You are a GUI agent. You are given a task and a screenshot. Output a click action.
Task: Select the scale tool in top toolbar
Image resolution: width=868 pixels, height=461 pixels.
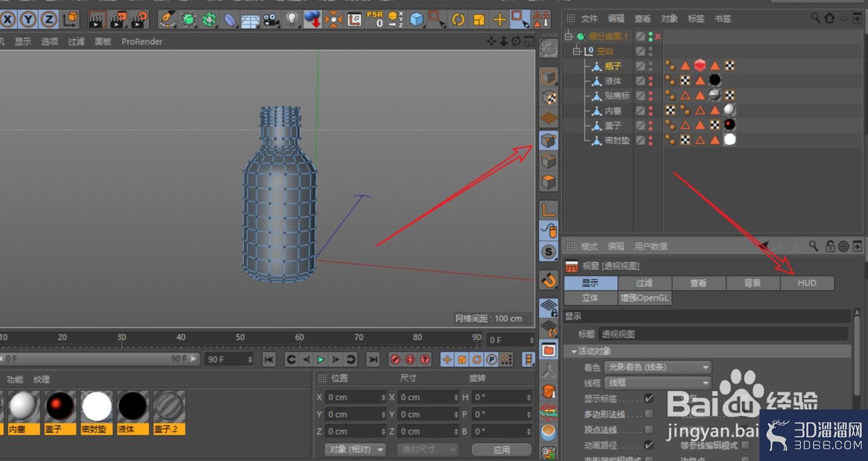(479, 20)
